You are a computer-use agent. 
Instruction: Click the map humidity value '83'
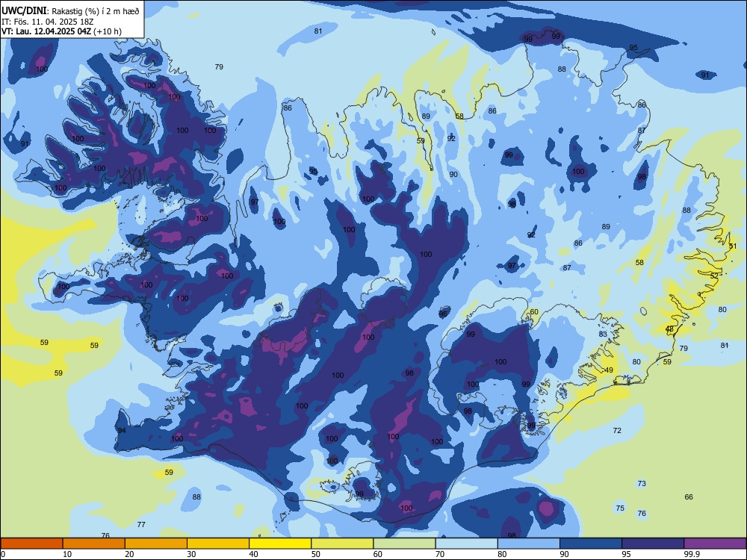603,335
